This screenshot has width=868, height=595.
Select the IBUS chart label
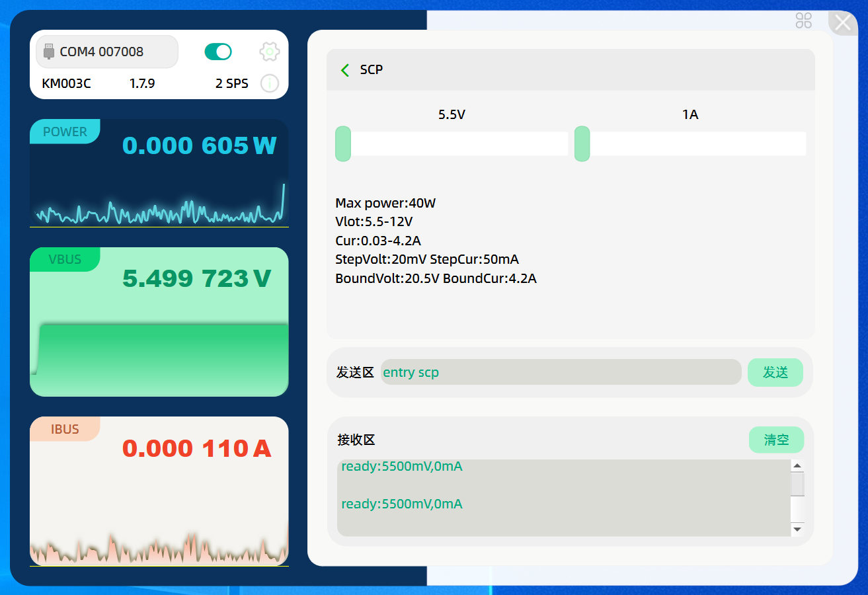[x=65, y=429]
